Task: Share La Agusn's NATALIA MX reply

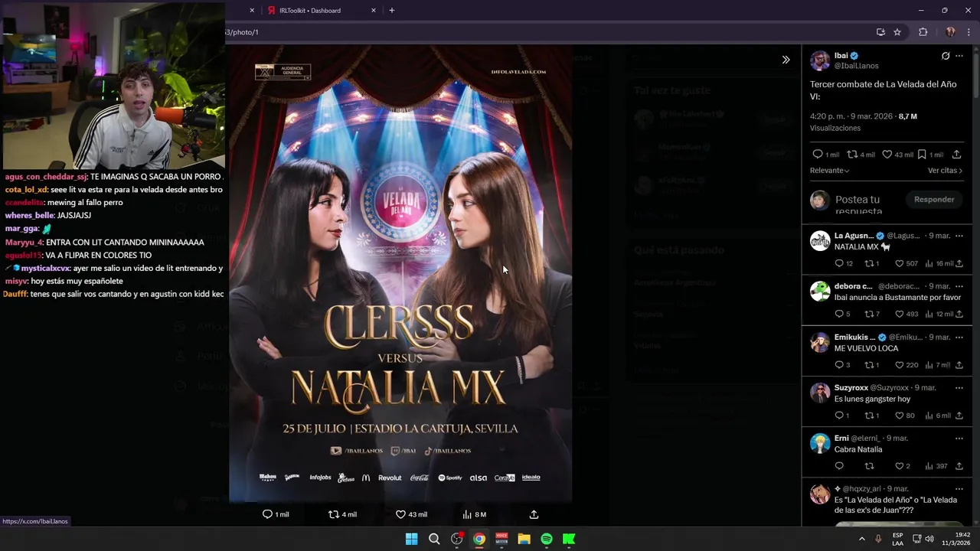Action: tap(959, 263)
